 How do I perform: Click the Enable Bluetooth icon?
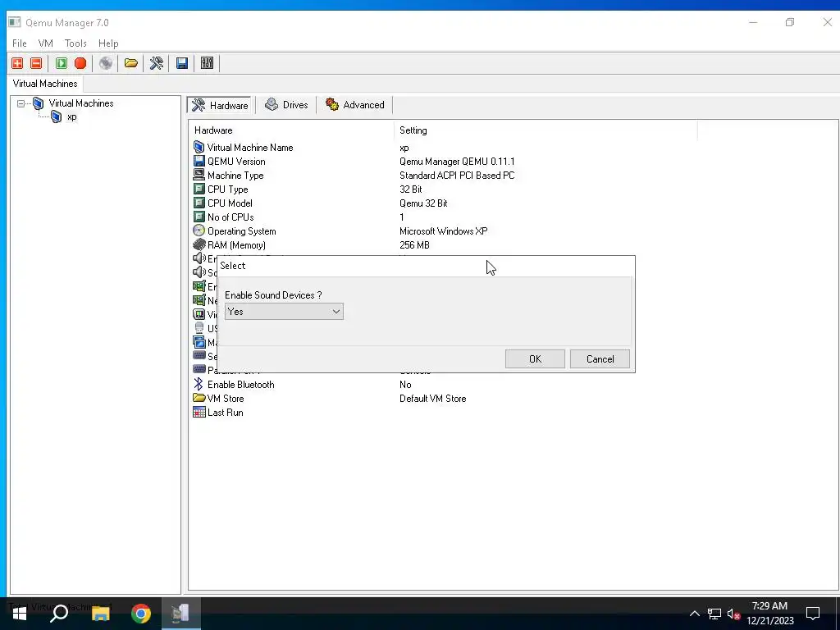(199, 384)
